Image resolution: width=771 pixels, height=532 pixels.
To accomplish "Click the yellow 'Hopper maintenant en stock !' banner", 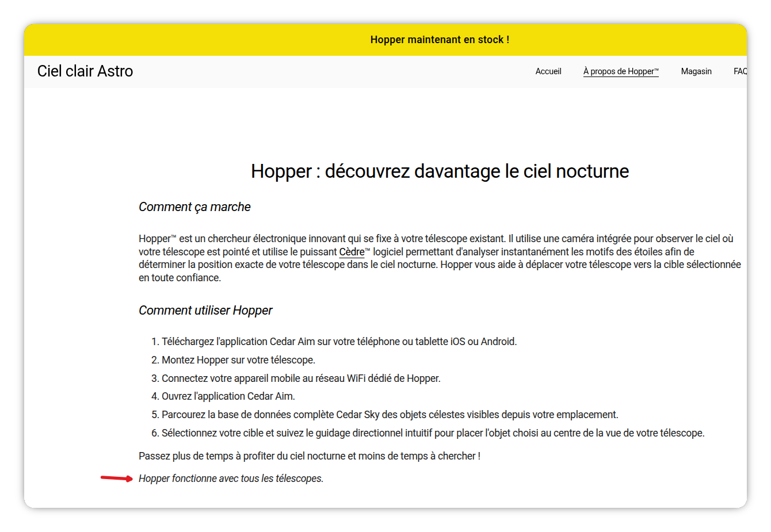I will tap(385, 40).
